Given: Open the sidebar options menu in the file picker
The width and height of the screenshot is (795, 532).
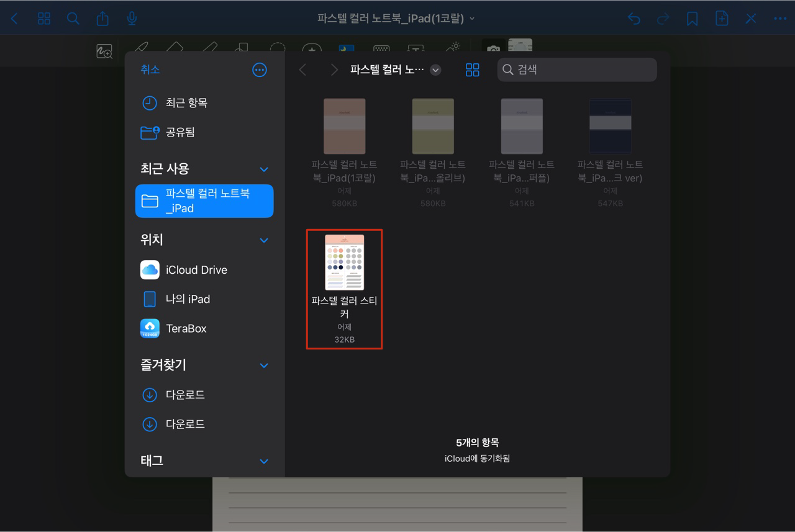Looking at the screenshot, I should [260, 70].
